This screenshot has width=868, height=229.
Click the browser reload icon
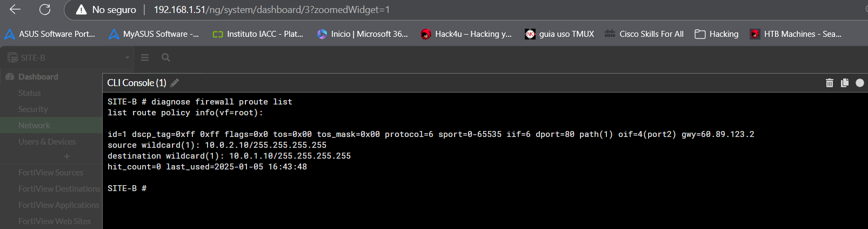tap(45, 9)
